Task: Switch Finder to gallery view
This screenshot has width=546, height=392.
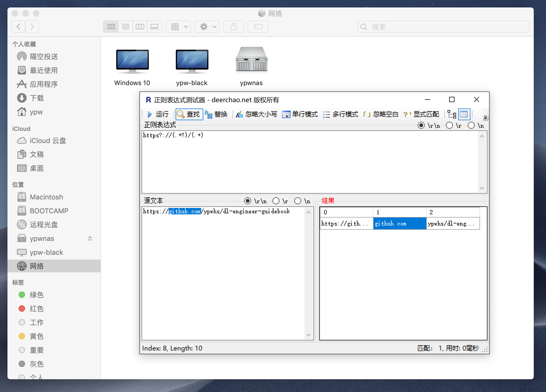Action: [x=154, y=27]
